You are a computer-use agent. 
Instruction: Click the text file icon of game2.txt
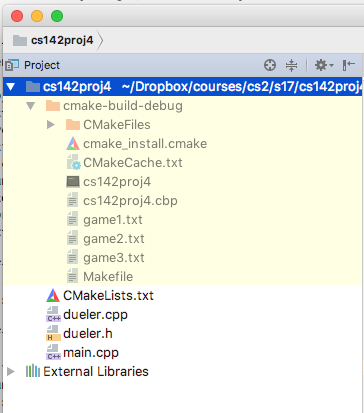click(72, 238)
